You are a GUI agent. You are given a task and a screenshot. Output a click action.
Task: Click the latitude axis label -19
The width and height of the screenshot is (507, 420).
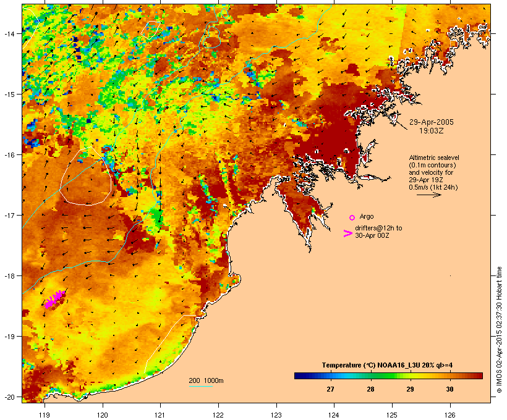9,337
